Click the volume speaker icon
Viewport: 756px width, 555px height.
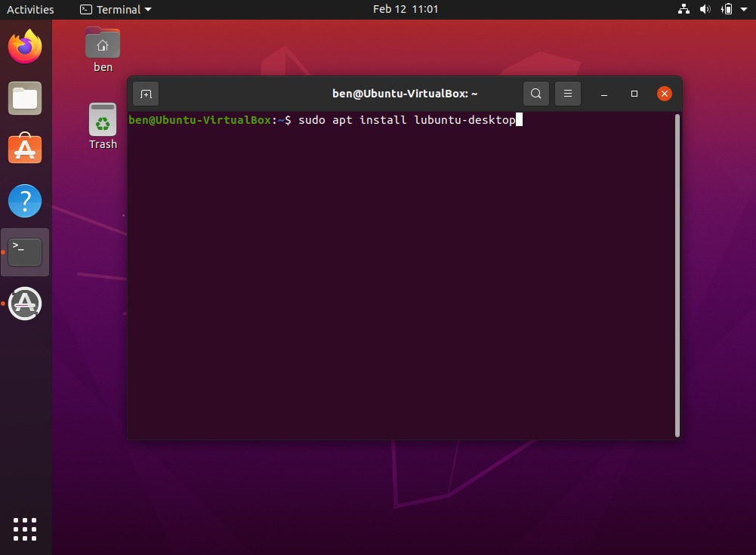click(x=705, y=10)
